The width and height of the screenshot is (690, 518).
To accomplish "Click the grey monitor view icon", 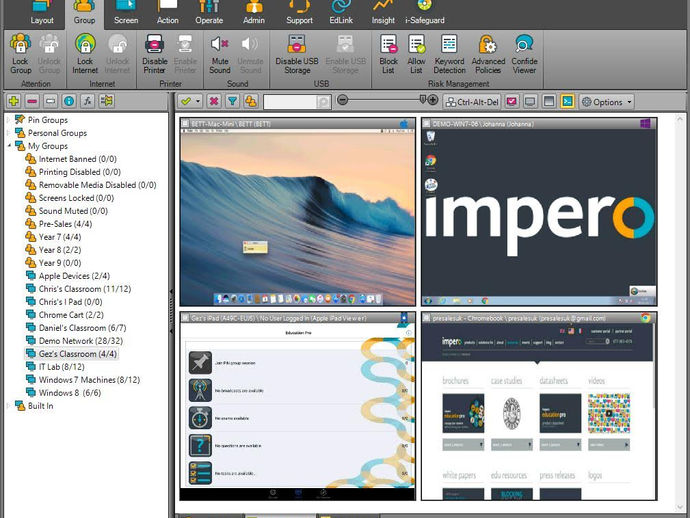I will [x=530, y=102].
